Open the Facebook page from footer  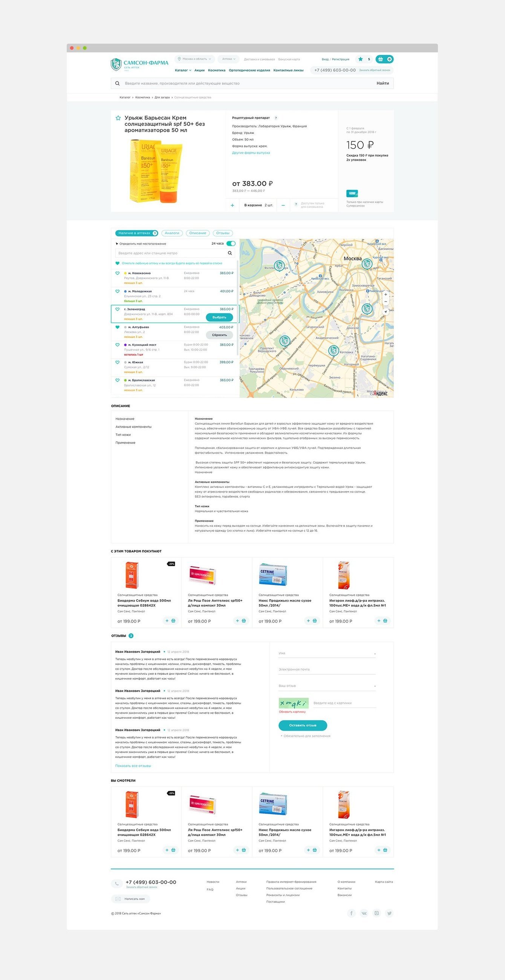351,913
